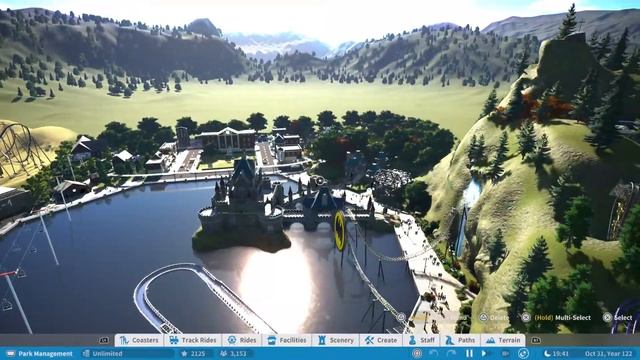Click the triangle Delete prompt

(495, 318)
